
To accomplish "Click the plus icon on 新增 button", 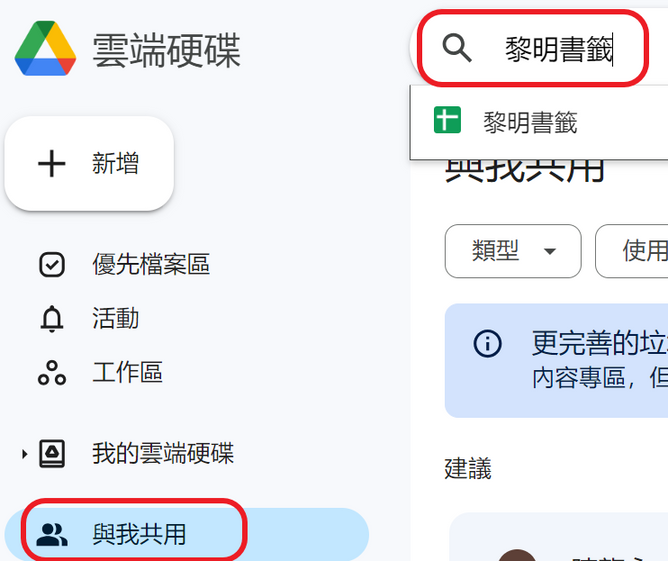I will pos(52,163).
